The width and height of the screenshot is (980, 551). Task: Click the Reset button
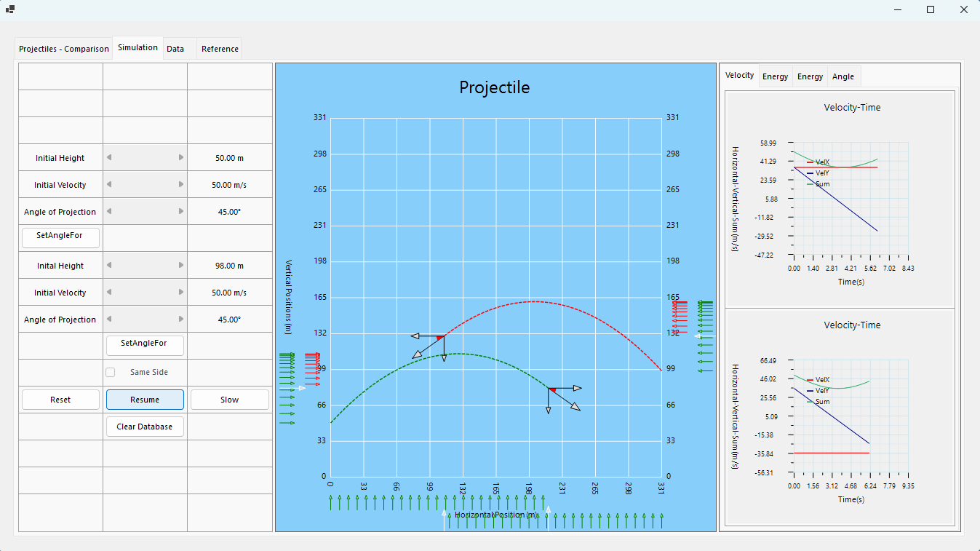point(60,400)
